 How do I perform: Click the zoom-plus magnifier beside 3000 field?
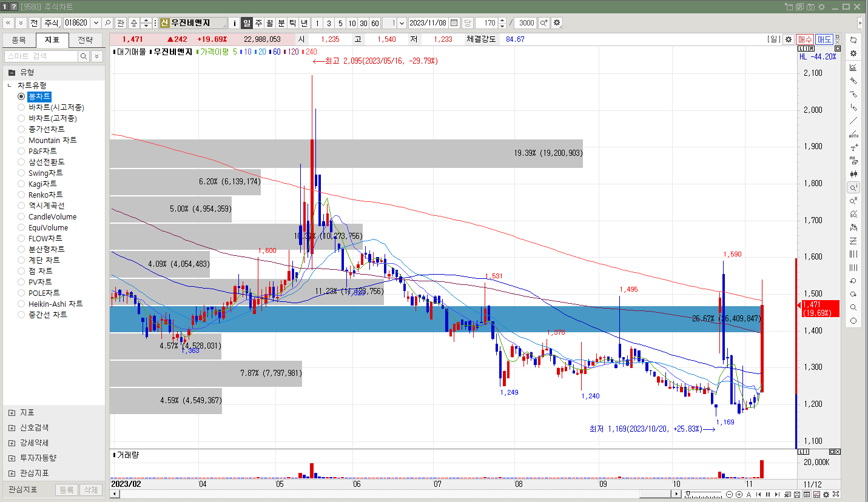pos(543,23)
